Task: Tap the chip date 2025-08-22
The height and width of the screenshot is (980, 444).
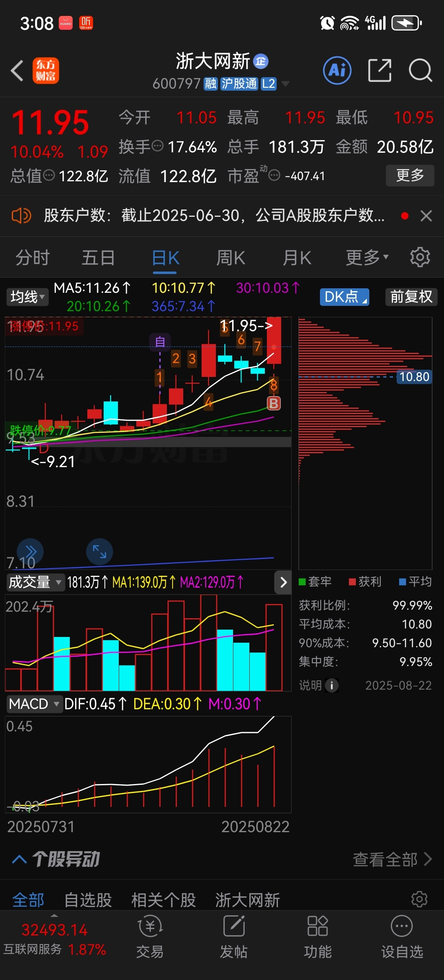Action: coord(398,686)
